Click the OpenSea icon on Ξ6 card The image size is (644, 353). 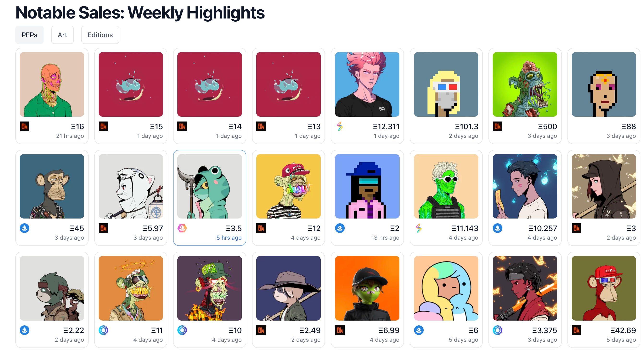click(x=419, y=330)
